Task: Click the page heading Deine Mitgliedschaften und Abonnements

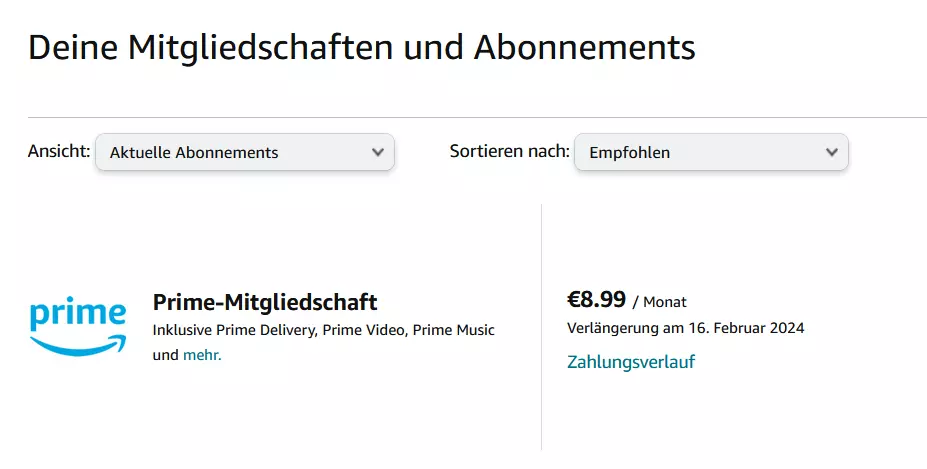Action: pos(362,47)
